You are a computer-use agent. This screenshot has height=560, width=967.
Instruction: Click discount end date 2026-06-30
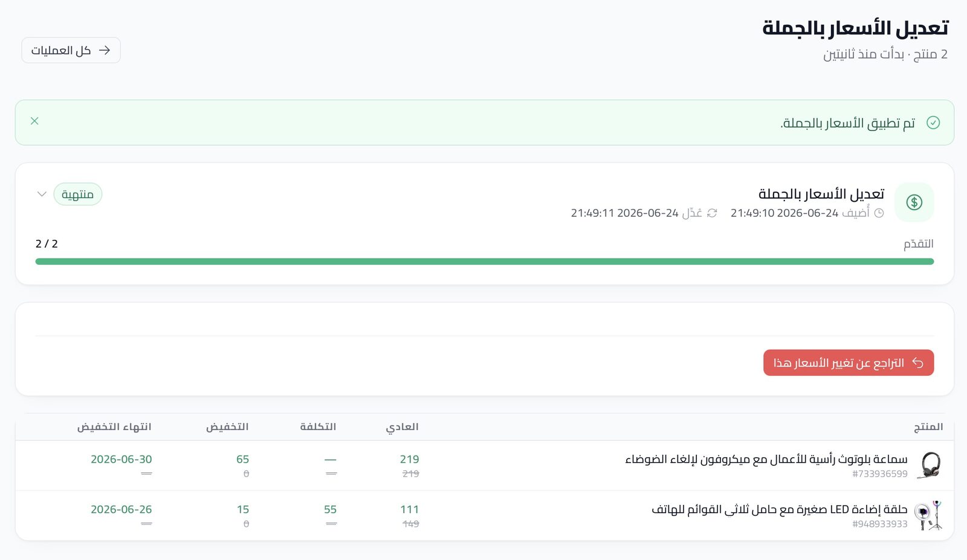click(x=121, y=459)
